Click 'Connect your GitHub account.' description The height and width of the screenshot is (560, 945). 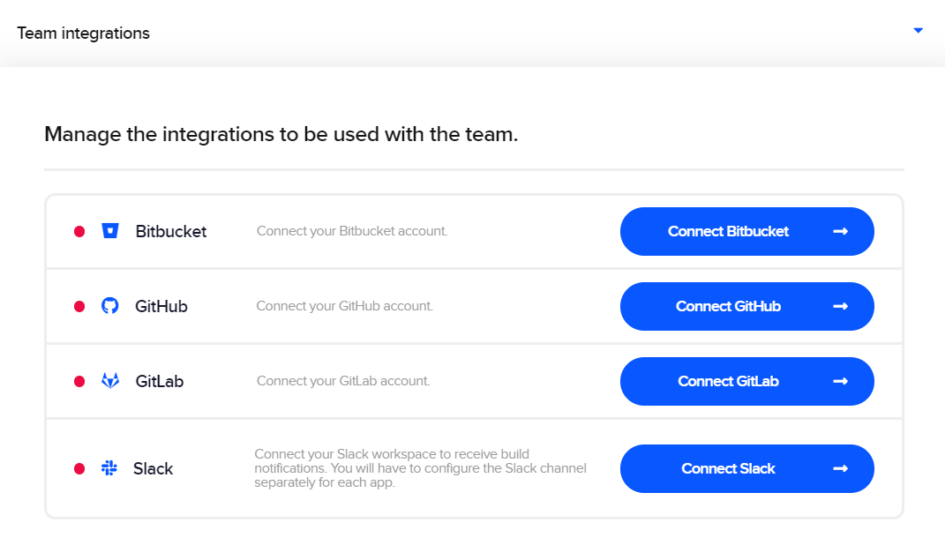click(345, 306)
